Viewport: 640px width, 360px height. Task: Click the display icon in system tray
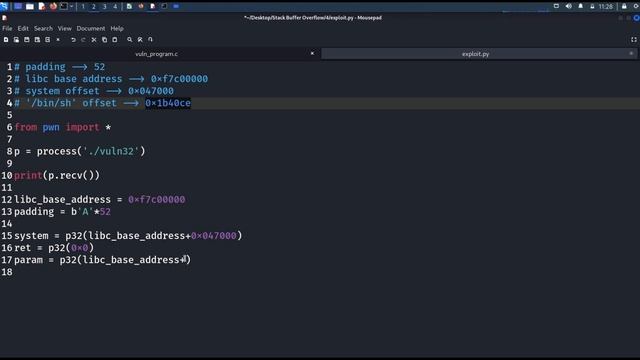(556, 6)
